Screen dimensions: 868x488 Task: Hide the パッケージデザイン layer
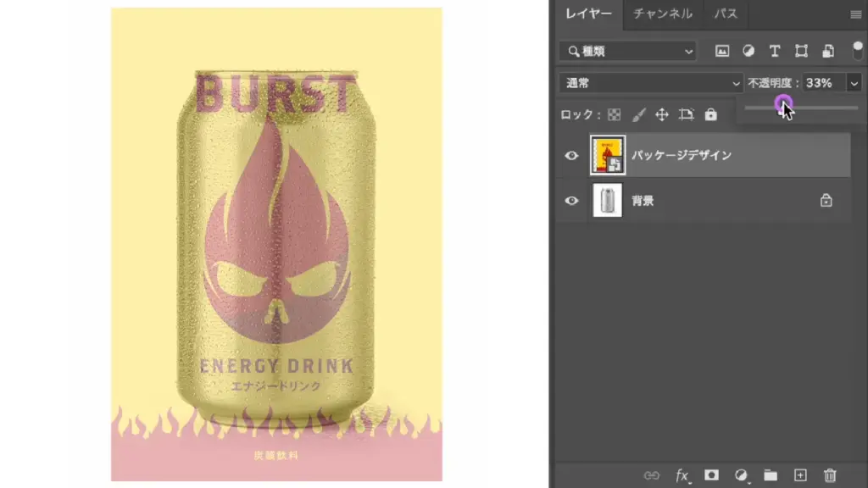572,156
